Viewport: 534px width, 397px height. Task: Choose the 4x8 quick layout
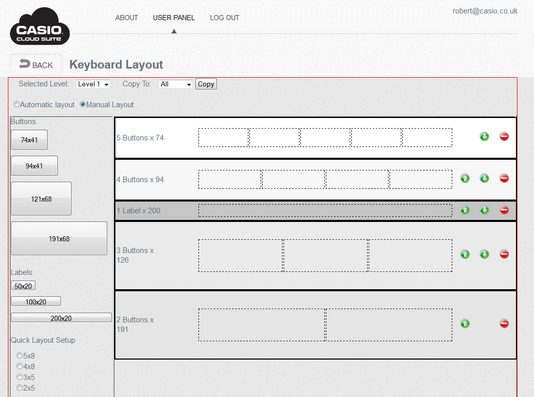[19, 366]
